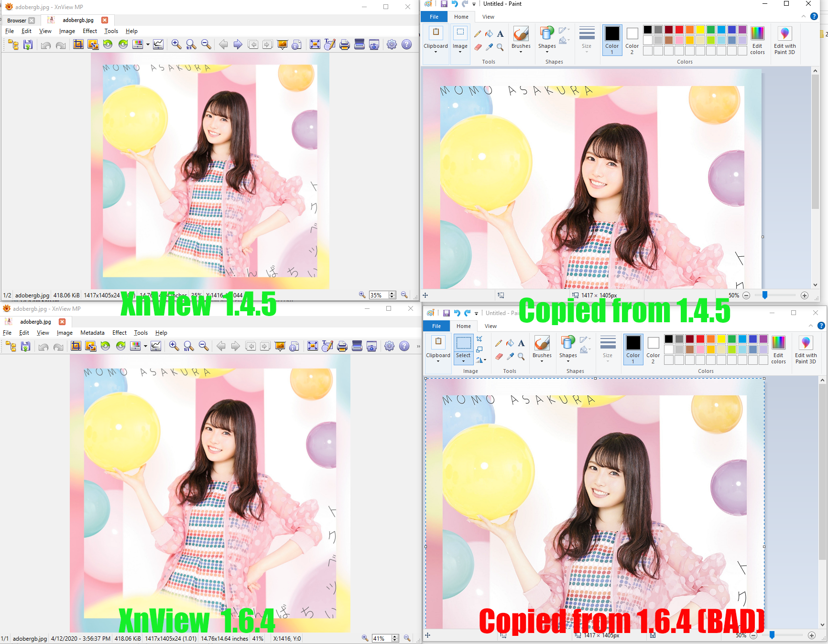The width and height of the screenshot is (828, 644).
Task: Show hidden toolbar items in the lower XnView window
Action: click(418, 346)
